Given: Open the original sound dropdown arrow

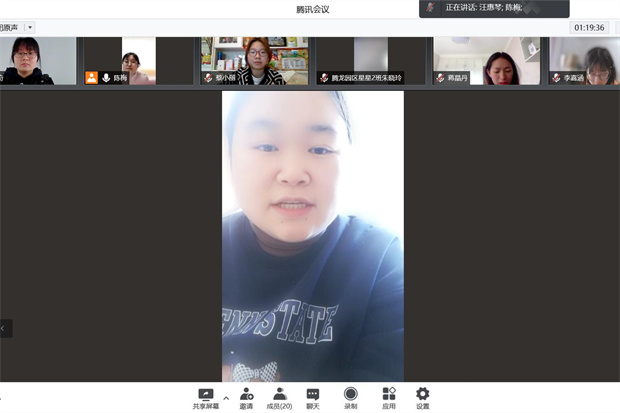Looking at the screenshot, I should (29, 27).
